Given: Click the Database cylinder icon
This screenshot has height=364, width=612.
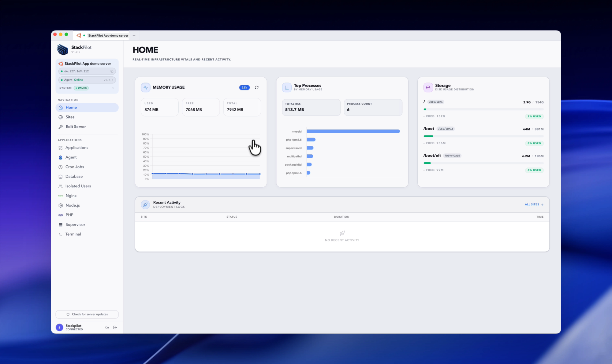Looking at the screenshot, I should 61,177.
